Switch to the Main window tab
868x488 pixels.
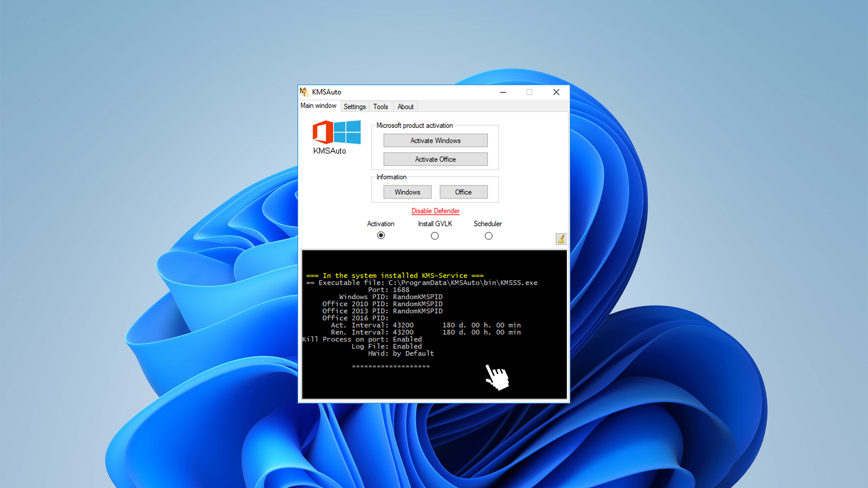(x=318, y=106)
